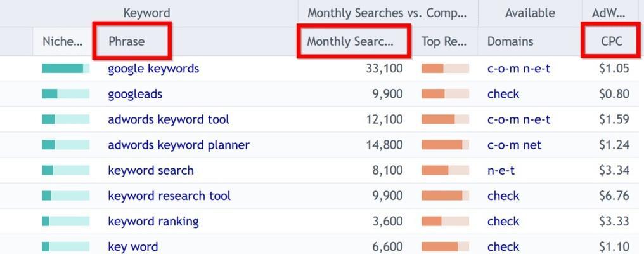Click 'check' domains for googleads
This screenshot has height=254, width=644.
point(503,94)
